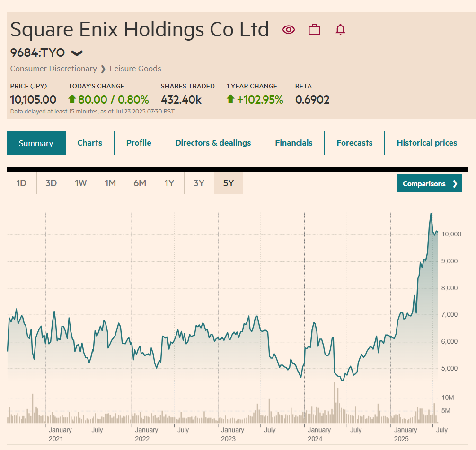Switch to the Charts tab
The width and height of the screenshot is (476, 450).
click(90, 143)
